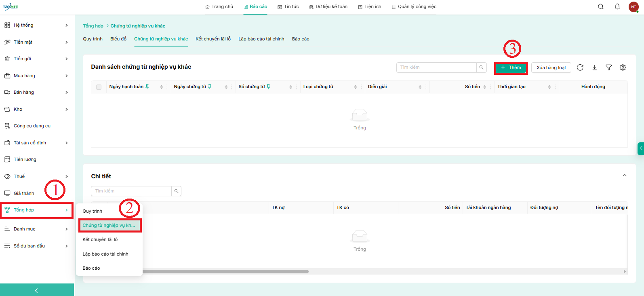Click the refresh icon in list toolbar
Viewport: 644px width, 296px height.
pos(580,68)
